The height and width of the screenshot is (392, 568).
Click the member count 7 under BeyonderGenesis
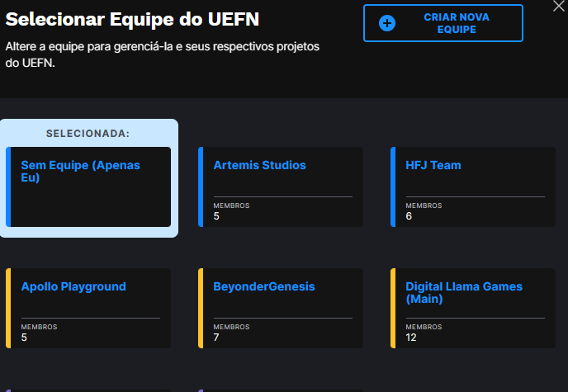tap(216, 338)
